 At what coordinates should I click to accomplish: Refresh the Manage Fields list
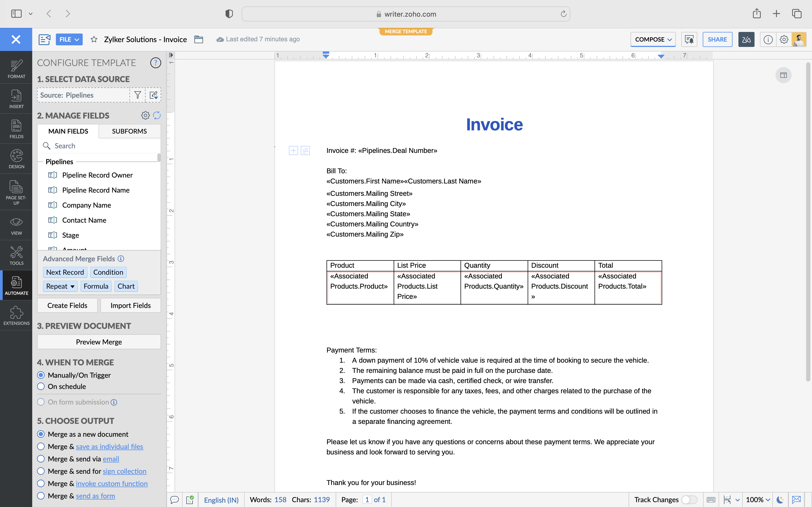(157, 115)
